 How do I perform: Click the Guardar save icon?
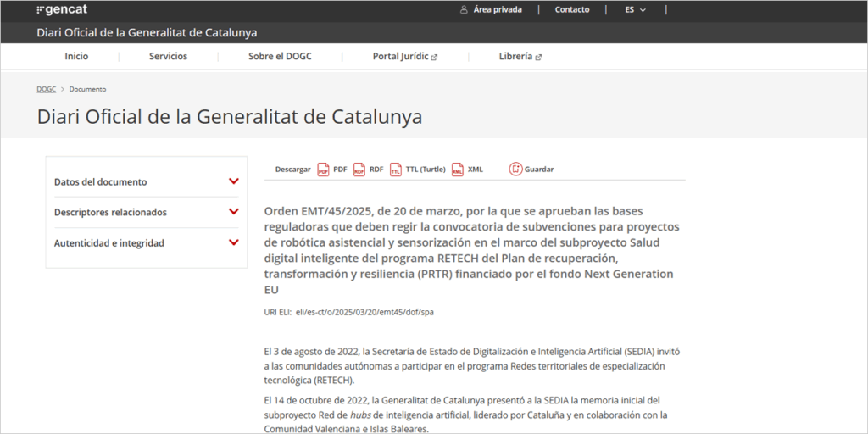(x=515, y=169)
